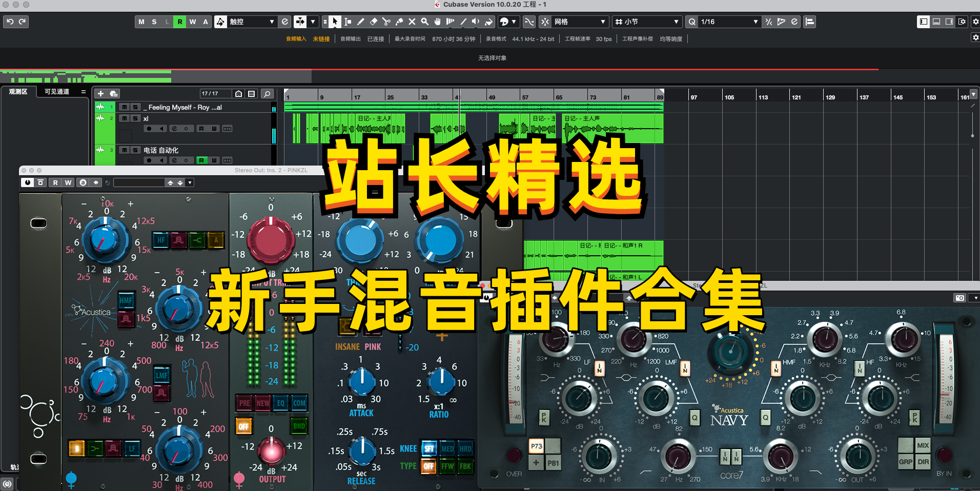This screenshot has width=980, height=491.
Task: Select the Time Warp tool
Action: tap(451, 22)
